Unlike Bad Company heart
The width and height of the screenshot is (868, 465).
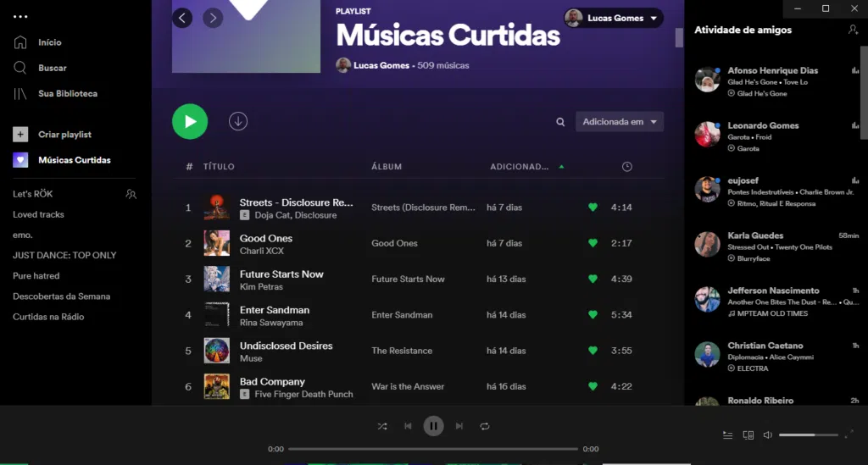593,386
